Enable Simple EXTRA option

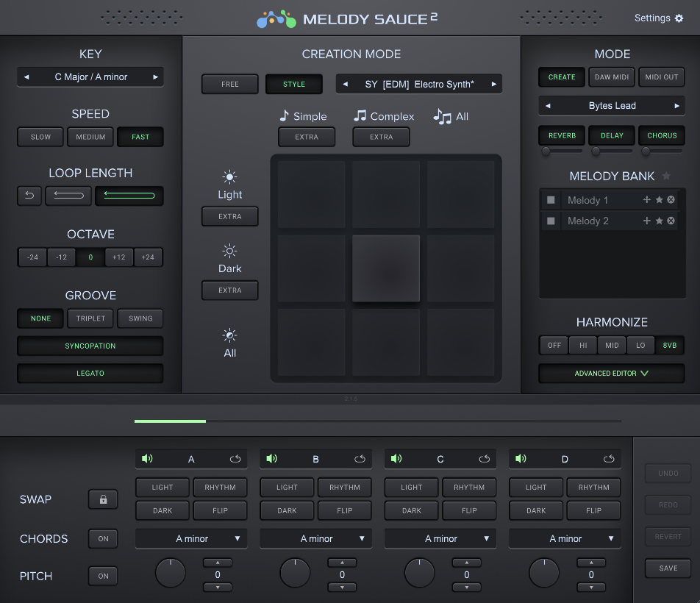(307, 137)
